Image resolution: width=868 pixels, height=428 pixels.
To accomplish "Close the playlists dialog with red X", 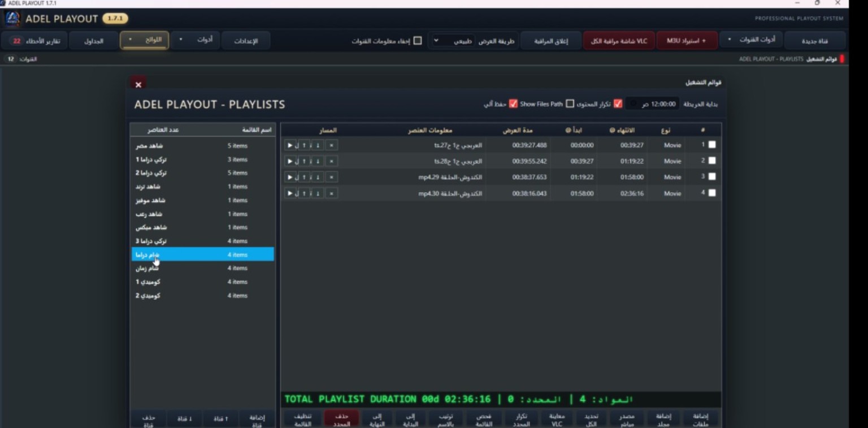I will click(x=138, y=84).
